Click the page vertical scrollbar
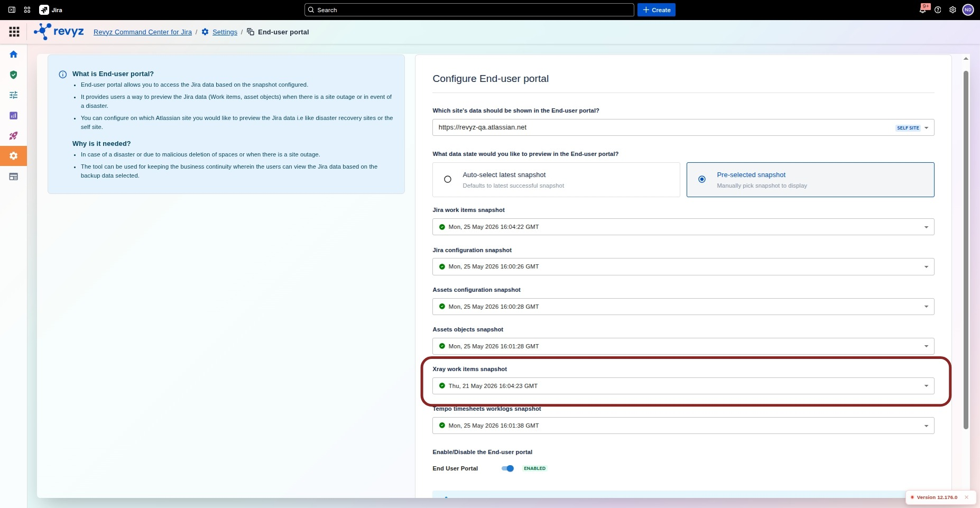The width and height of the screenshot is (980, 508). pyautogui.click(x=966, y=250)
